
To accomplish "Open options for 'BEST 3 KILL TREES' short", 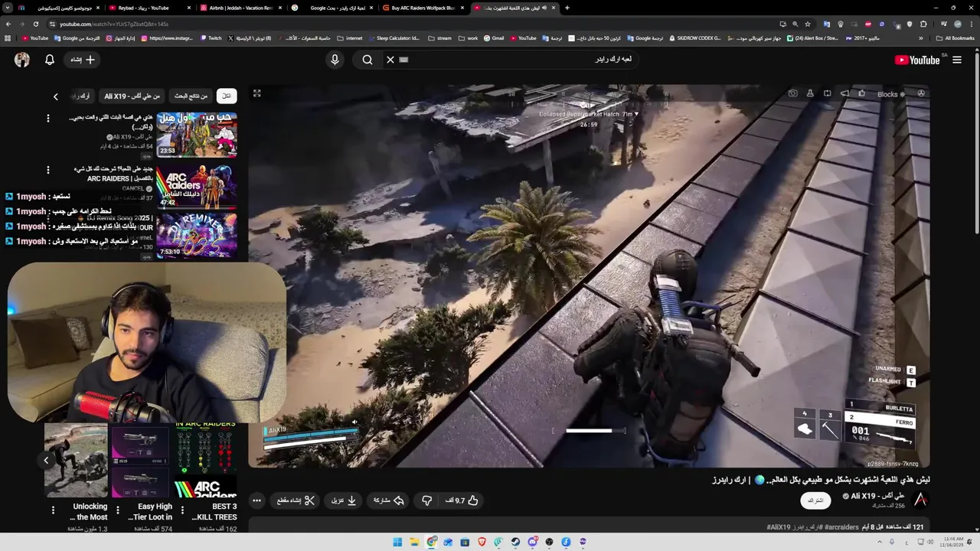I will (182, 510).
